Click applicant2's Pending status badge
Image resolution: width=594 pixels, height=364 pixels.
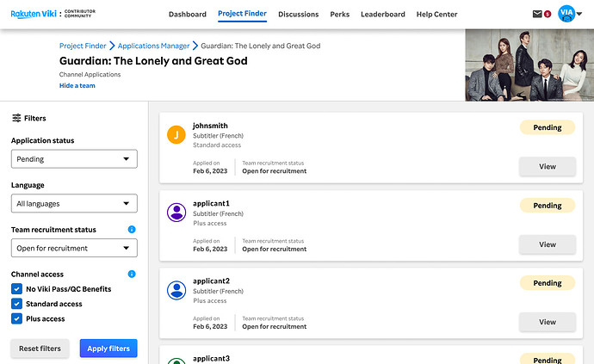(x=548, y=283)
